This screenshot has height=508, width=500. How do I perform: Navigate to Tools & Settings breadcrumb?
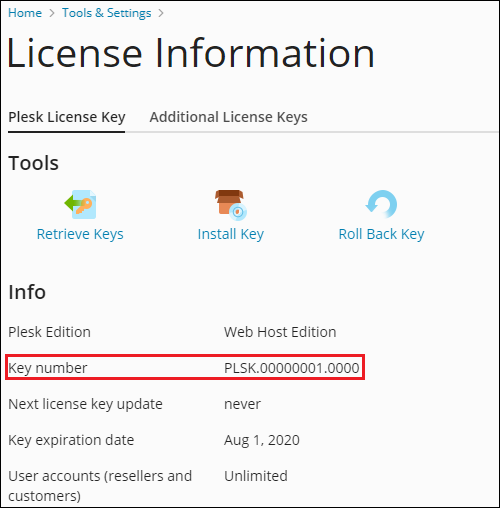[x=107, y=13]
